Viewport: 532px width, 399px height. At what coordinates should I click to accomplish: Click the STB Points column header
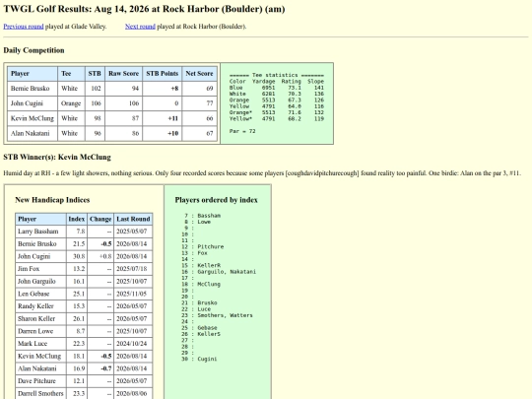tap(163, 74)
